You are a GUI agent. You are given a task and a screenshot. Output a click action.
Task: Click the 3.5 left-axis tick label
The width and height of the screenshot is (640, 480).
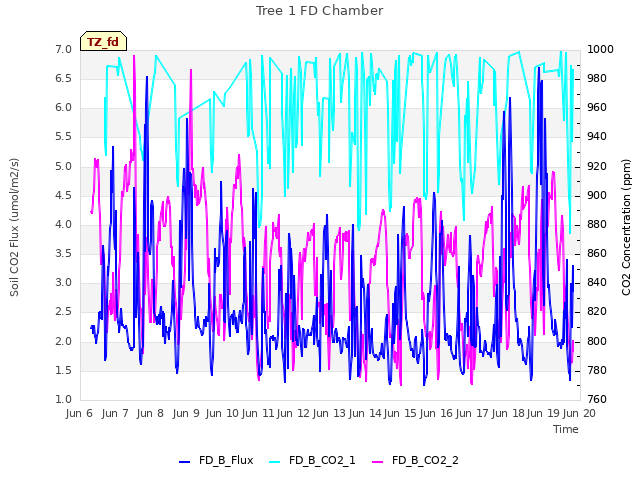63,253
